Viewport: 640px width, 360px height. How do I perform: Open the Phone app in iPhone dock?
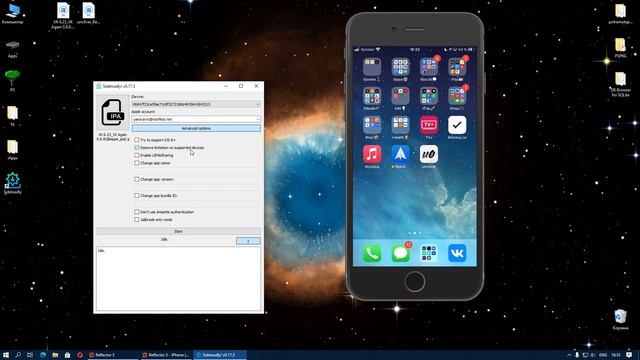(x=372, y=253)
